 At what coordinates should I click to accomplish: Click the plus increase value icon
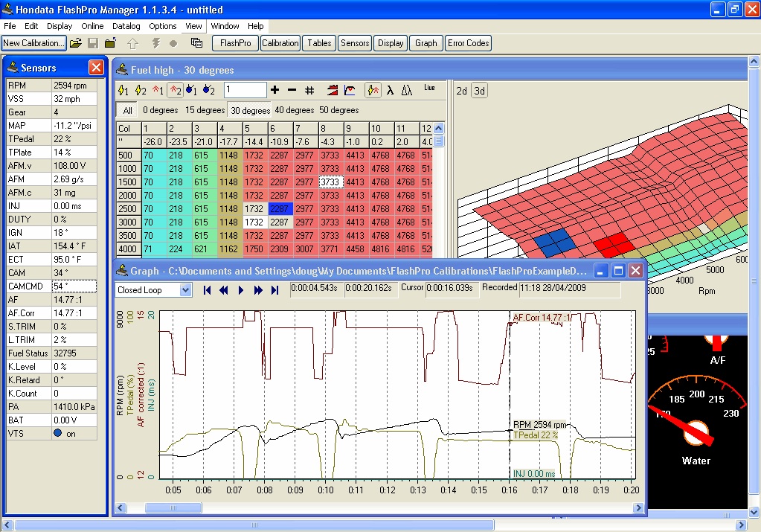[x=274, y=90]
